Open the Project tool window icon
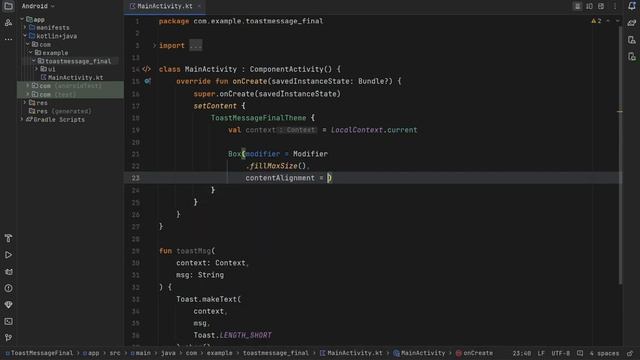 pyautogui.click(x=8, y=6)
